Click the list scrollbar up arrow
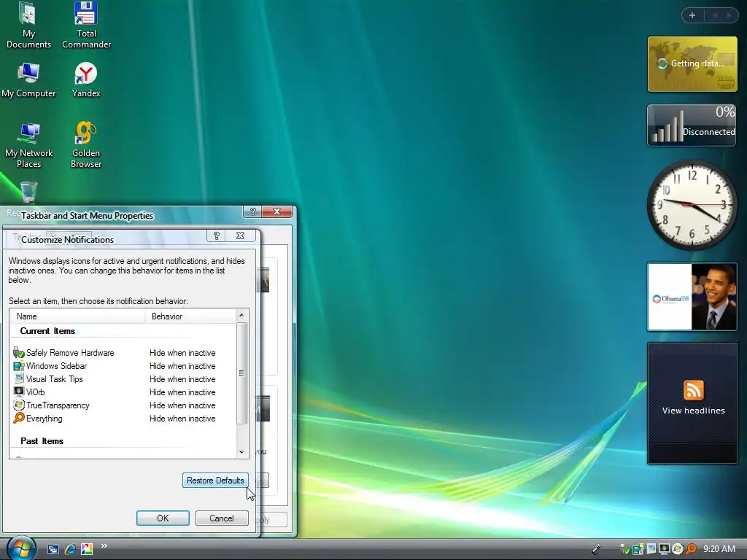Viewport: 747px width, 560px height. click(241, 315)
